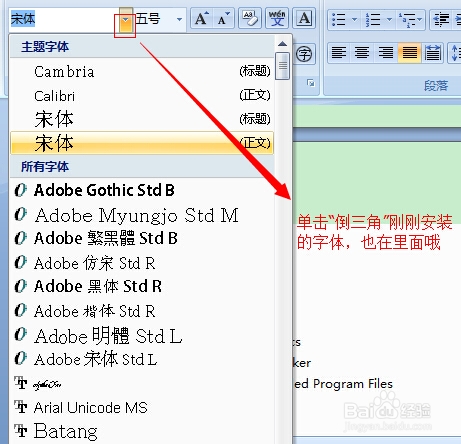Click the font list scrollbar thumb
This screenshot has height=444, width=461.
pos(283,66)
